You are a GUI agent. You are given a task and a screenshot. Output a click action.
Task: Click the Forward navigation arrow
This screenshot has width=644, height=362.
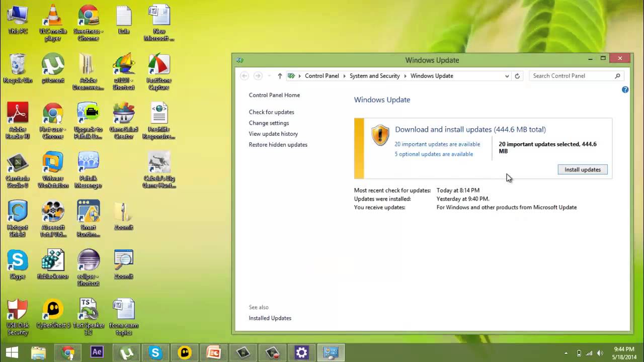coord(258,76)
